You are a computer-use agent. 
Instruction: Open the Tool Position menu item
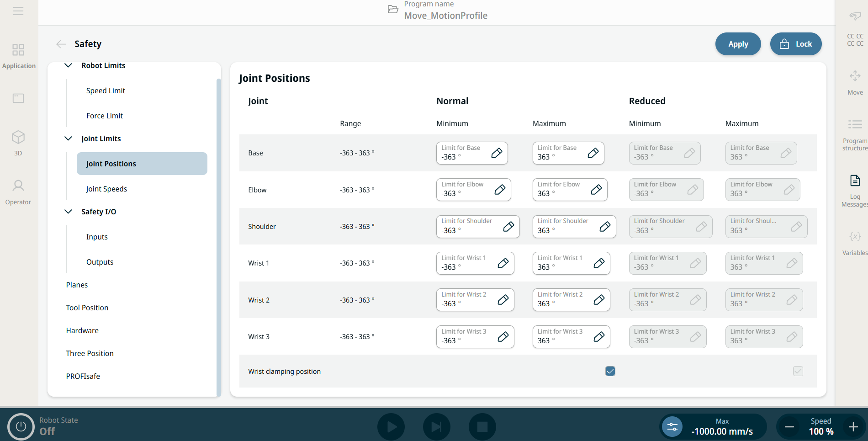click(87, 308)
